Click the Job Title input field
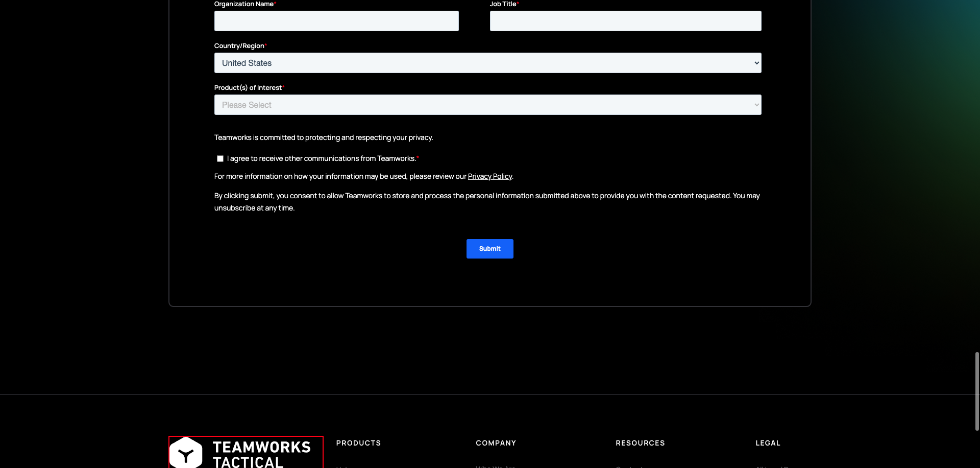Screen dimensions: 980x468 click(625, 21)
